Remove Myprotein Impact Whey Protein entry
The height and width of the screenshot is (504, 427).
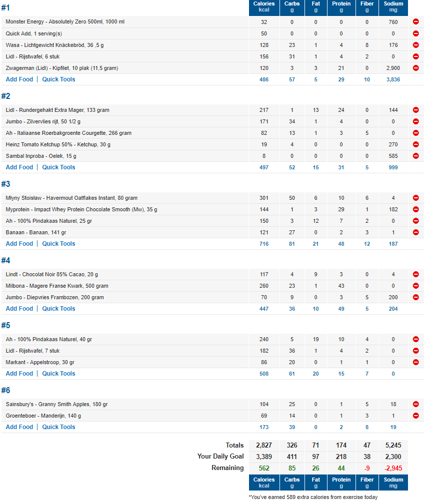(x=415, y=209)
